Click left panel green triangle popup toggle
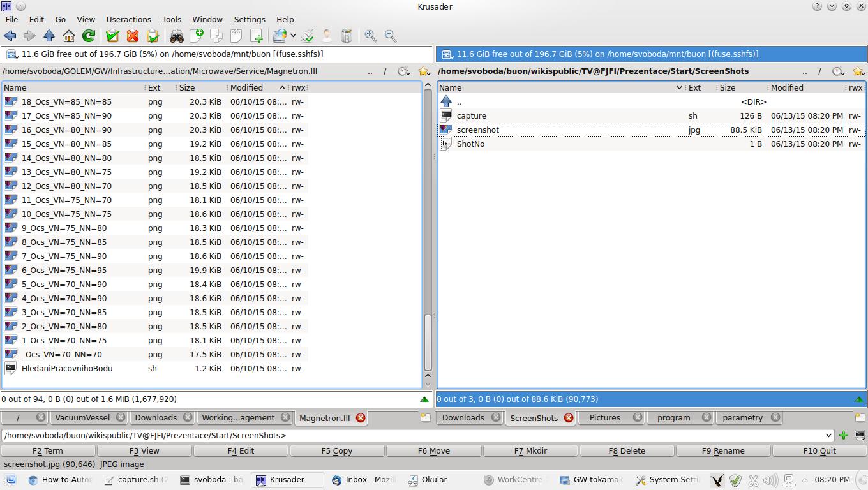 click(424, 399)
